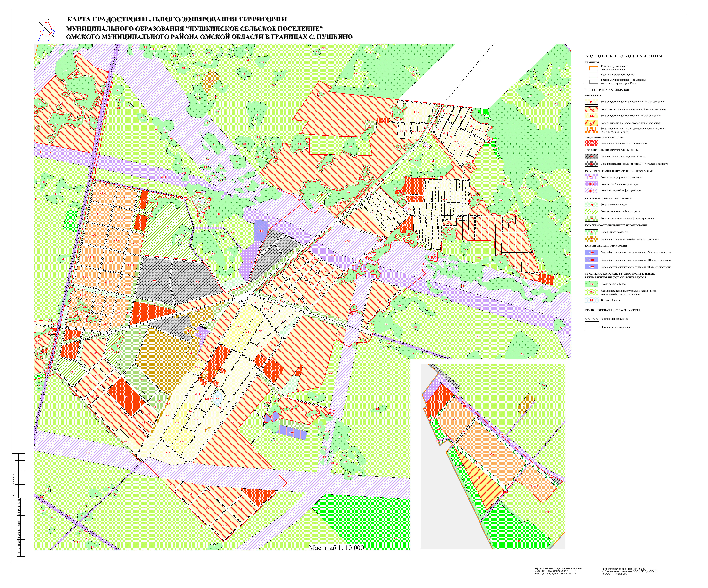Click 'Земли лесного фонда' legend text
The image size is (708, 588).
[x=613, y=284]
